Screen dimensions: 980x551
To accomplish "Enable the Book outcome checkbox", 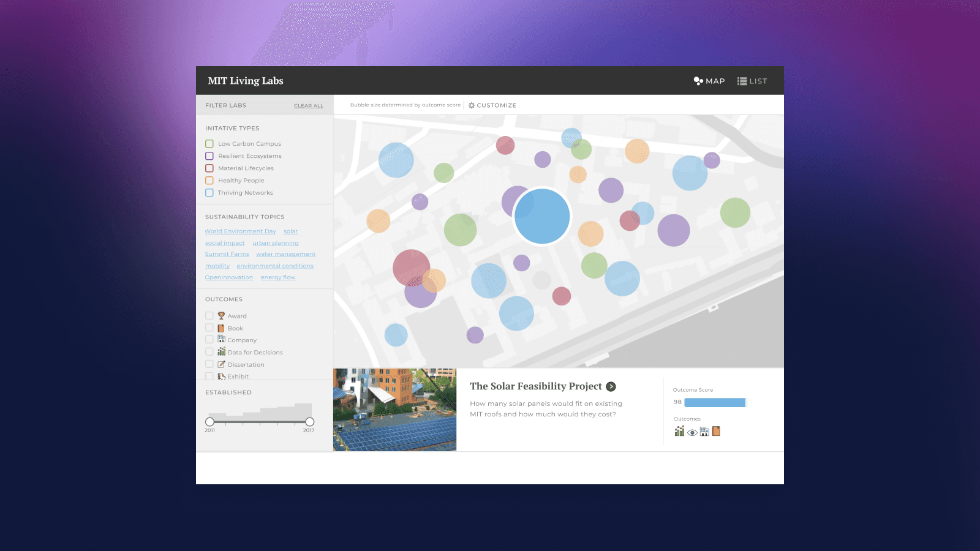I will tap(209, 328).
